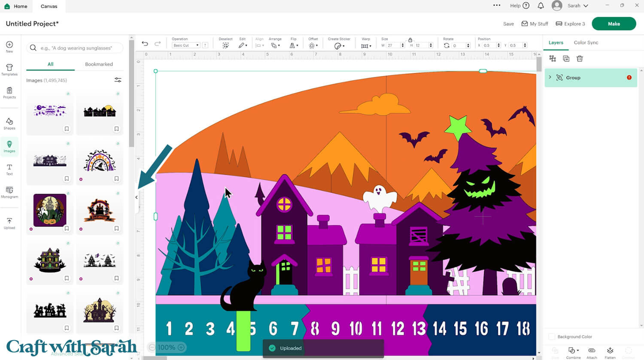Select the Text tool in sidebar
Viewport: 644px width, 360px height.
9,169
